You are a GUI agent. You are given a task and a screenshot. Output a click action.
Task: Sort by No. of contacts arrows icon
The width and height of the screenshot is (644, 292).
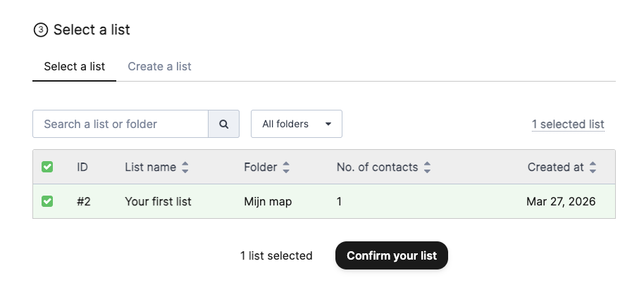427,167
